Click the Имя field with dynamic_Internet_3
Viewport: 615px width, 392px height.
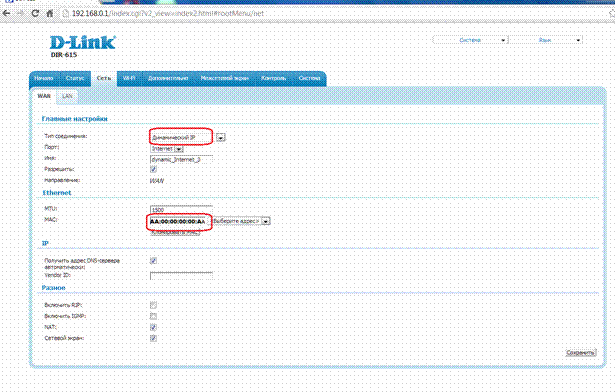[x=181, y=160]
